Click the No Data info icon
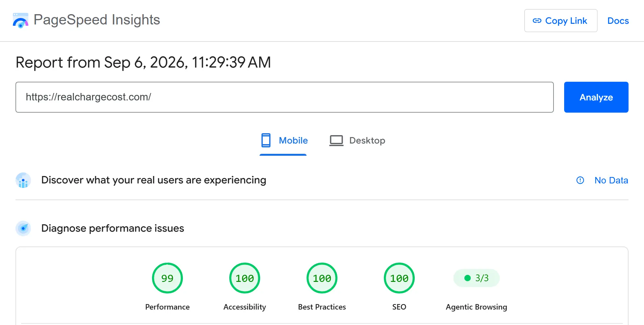 pyautogui.click(x=580, y=180)
